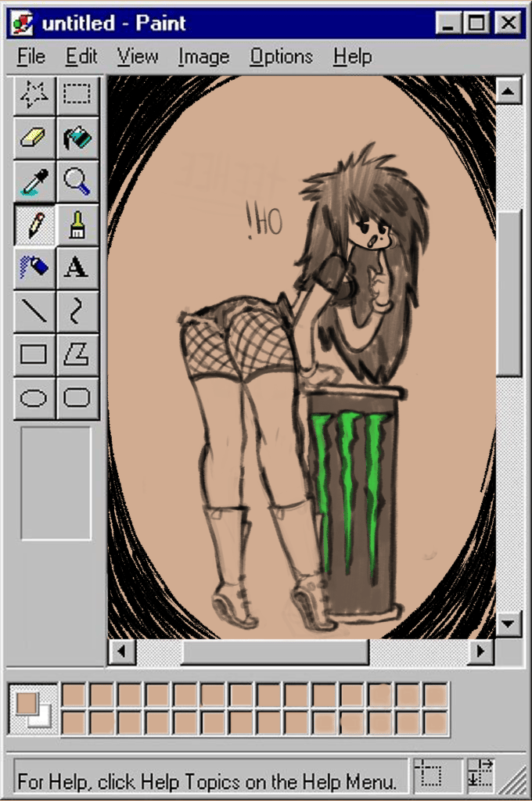Select the Curve tool

pos(77,311)
